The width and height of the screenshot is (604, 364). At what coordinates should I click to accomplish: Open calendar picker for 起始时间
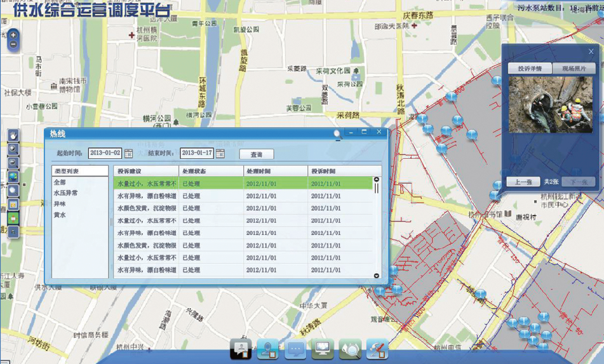tap(128, 153)
